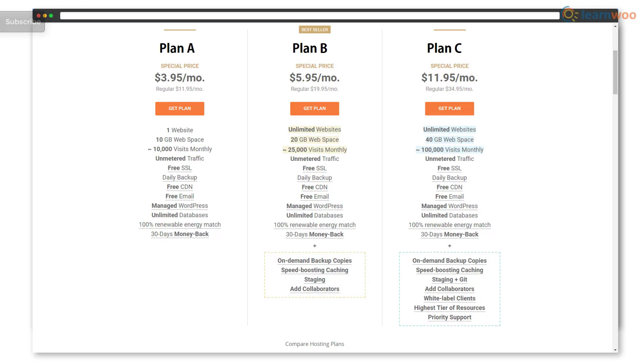Toggle Plan B special price display
Image resolution: width=644 pixels, height=362 pixels.
pyautogui.click(x=315, y=66)
